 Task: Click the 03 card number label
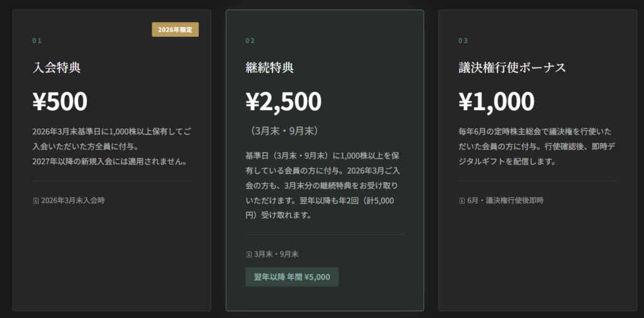tap(463, 41)
